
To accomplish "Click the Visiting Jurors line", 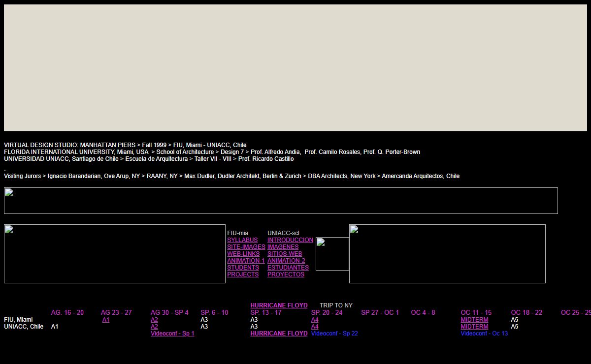I will click(231, 176).
